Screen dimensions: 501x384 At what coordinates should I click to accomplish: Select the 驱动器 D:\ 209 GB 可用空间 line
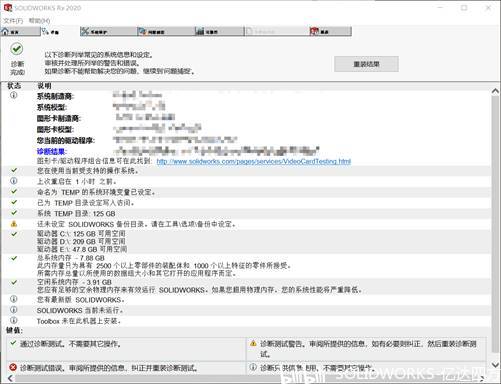click(x=81, y=241)
